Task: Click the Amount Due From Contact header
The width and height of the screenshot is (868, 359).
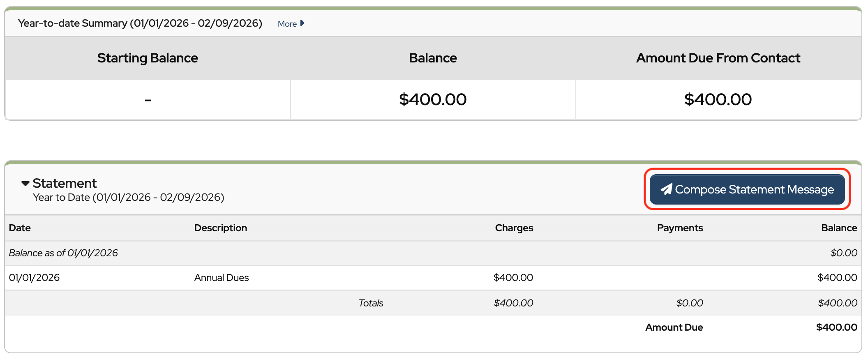Action: (x=718, y=58)
